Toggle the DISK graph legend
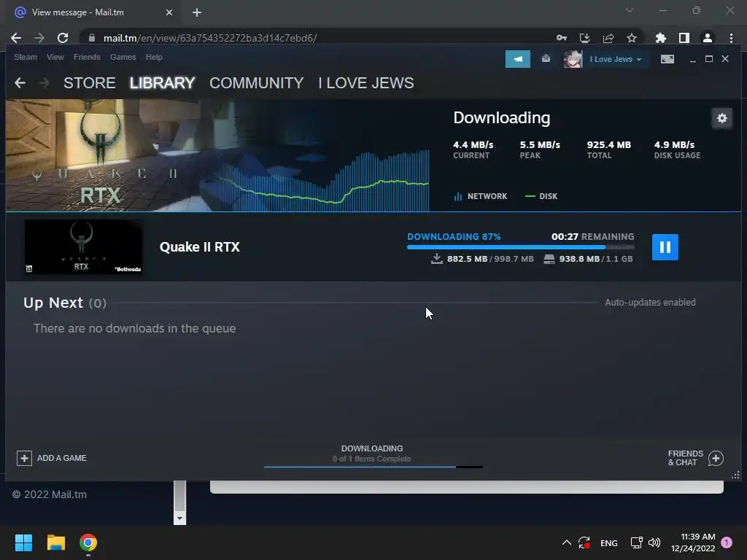Image resolution: width=747 pixels, height=560 pixels. pyautogui.click(x=541, y=196)
